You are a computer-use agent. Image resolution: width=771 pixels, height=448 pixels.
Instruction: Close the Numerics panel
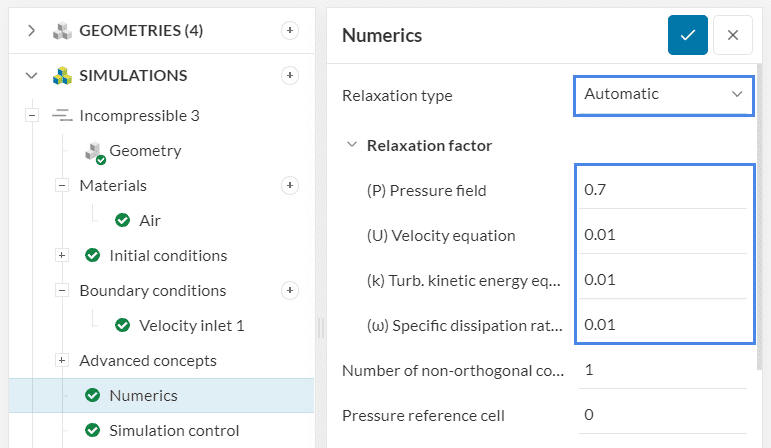pos(733,35)
